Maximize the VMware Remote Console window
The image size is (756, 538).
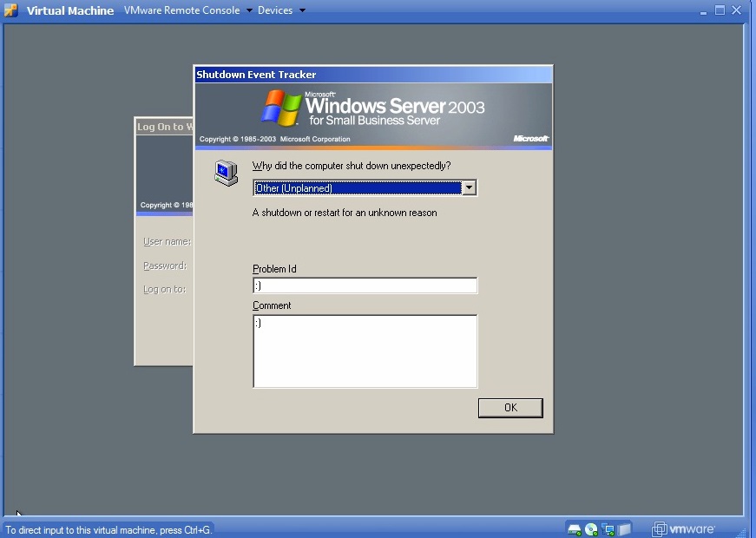720,10
